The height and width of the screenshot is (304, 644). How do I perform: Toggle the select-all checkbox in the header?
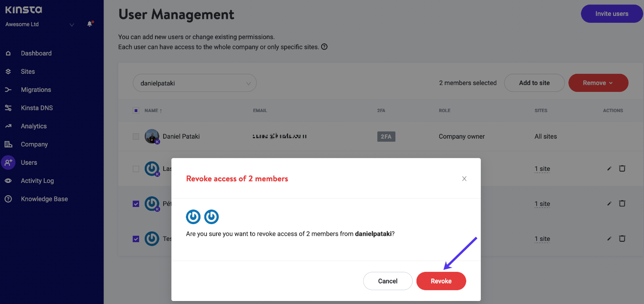(136, 111)
